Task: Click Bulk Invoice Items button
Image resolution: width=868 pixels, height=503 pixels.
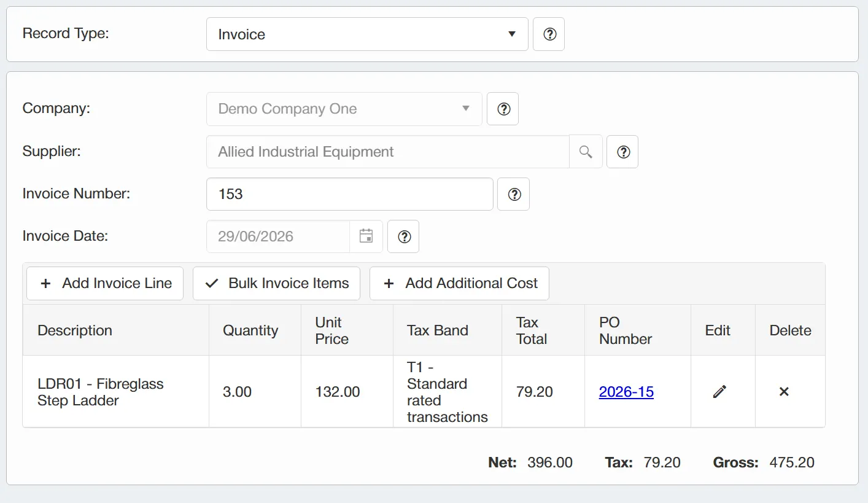Action: click(276, 283)
